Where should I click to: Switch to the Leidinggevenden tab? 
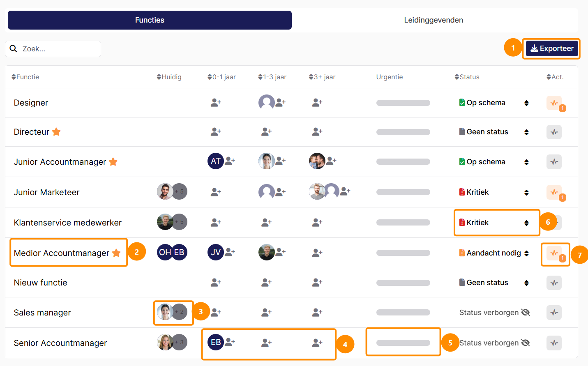coord(434,20)
